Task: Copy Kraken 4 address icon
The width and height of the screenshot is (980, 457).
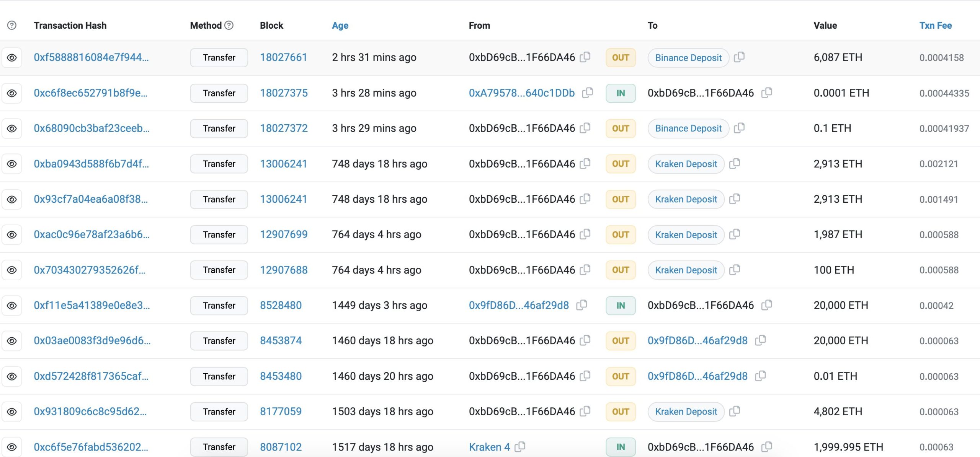Action: (x=520, y=446)
